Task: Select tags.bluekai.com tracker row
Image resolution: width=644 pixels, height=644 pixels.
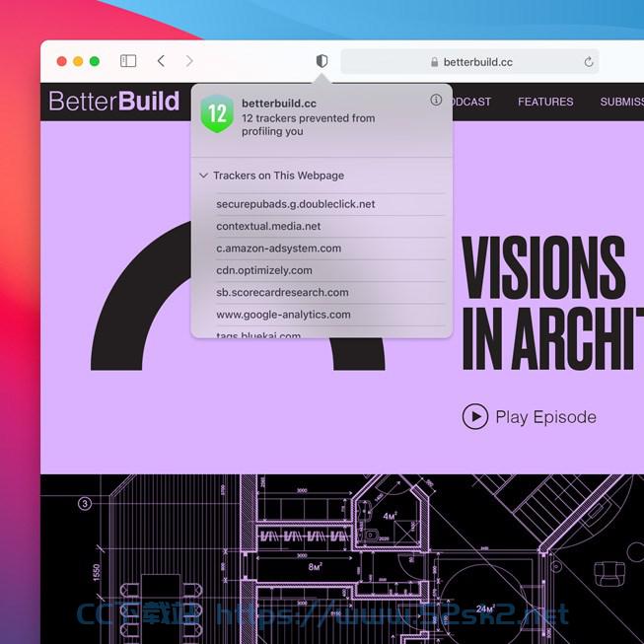Action: 329,333
